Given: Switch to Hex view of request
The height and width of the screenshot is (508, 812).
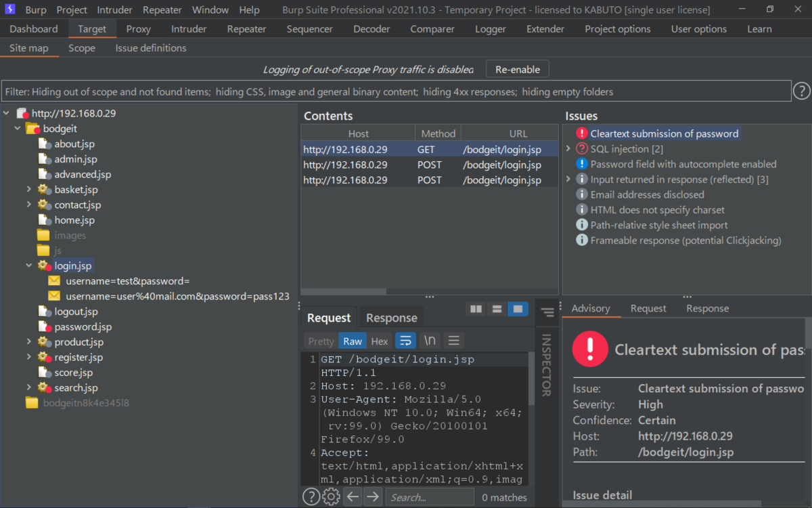Looking at the screenshot, I should point(380,341).
